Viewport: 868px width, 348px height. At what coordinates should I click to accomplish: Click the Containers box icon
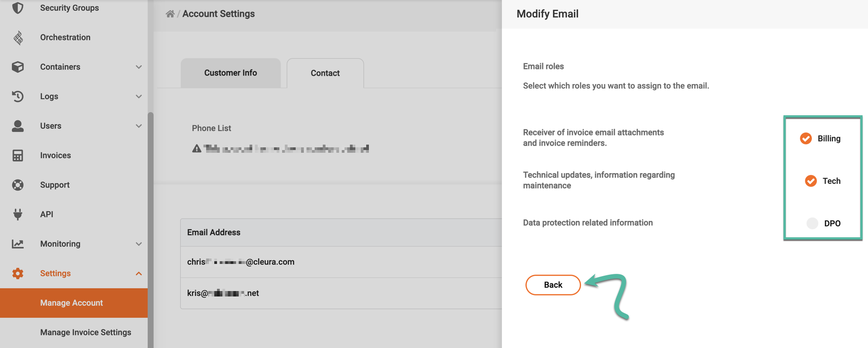pos(18,66)
